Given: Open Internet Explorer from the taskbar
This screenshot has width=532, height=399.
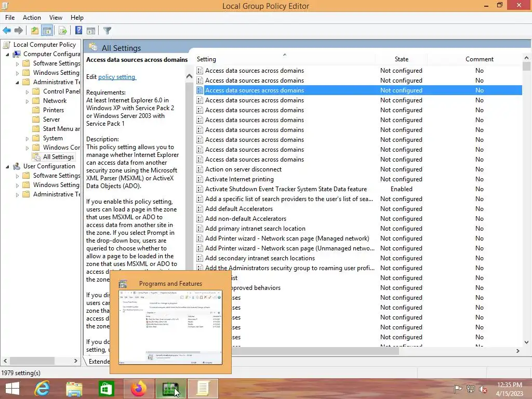Looking at the screenshot, I should (x=43, y=389).
